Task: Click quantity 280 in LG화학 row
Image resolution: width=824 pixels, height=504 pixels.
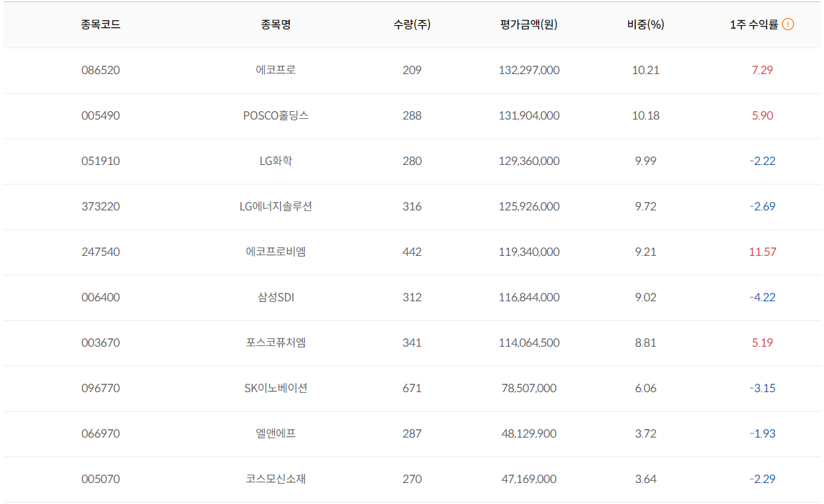Action: pyautogui.click(x=412, y=161)
